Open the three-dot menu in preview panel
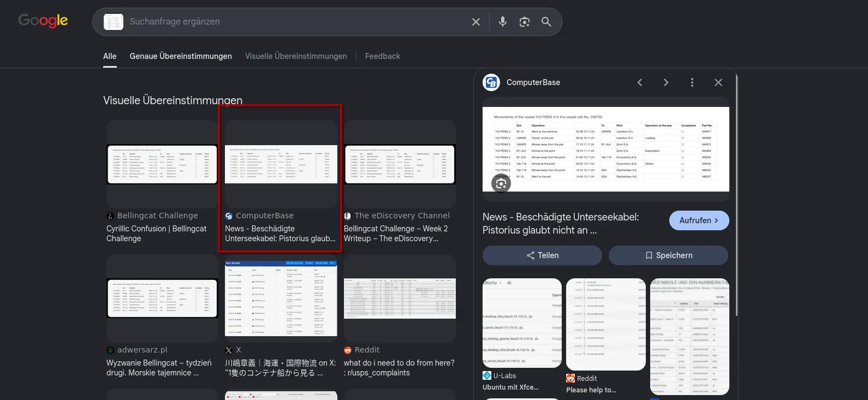The height and width of the screenshot is (400, 868). point(692,82)
